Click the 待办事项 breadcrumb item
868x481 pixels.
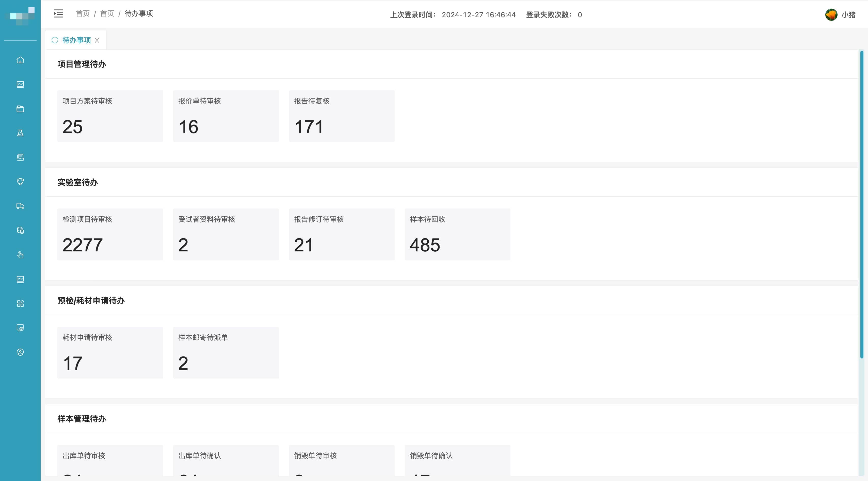point(139,13)
